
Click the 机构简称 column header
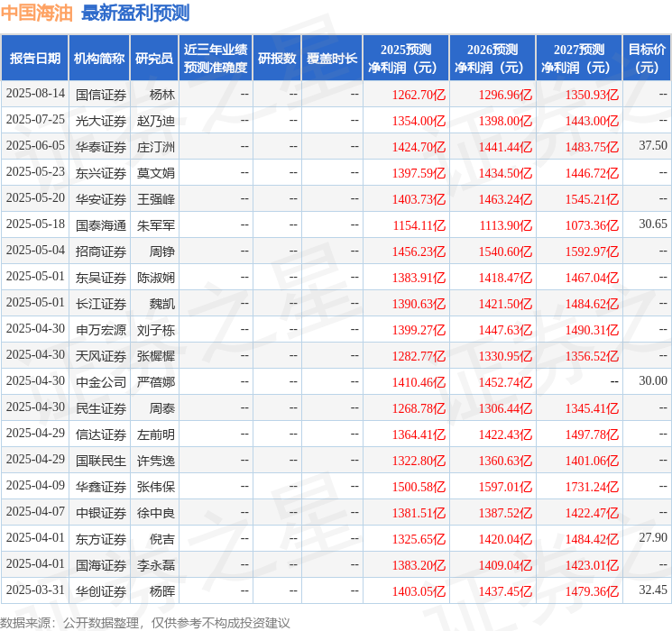click(x=99, y=59)
